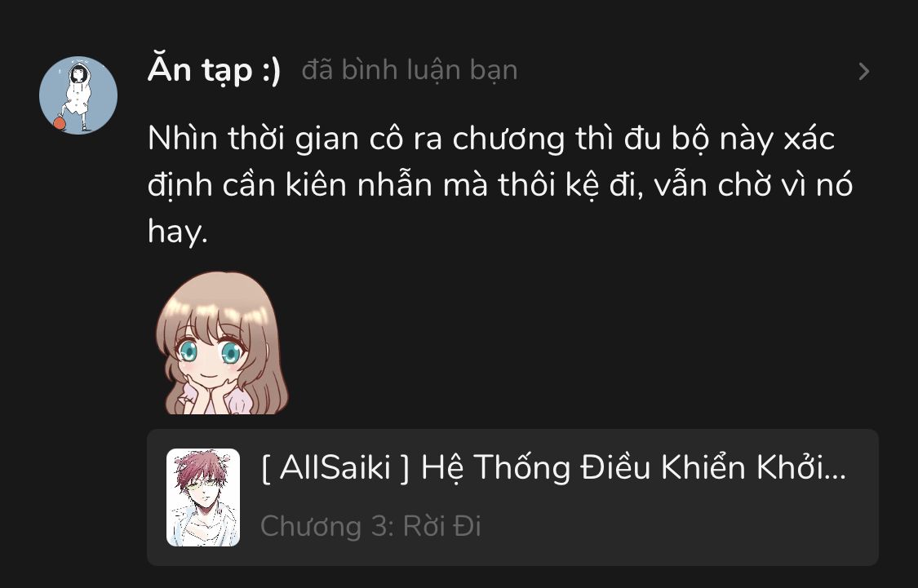The image size is (918, 588).
Task: Tap the red ball in the avatar picture
Action: (59, 123)
